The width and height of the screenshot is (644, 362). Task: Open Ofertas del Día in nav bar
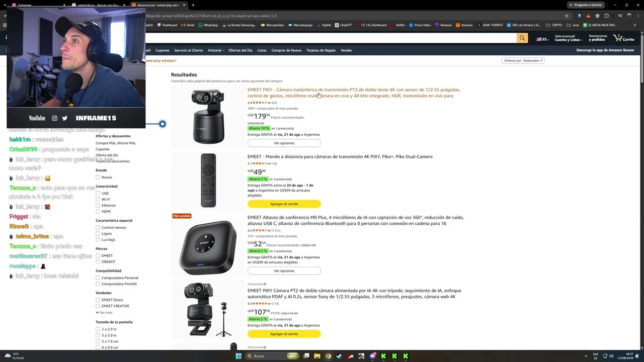click(x=240, y=50)
